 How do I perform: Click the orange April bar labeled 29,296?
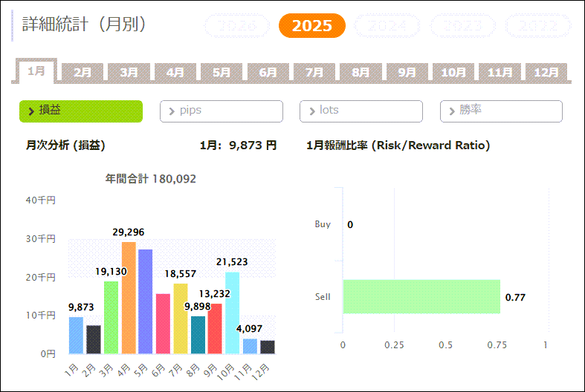129,298
